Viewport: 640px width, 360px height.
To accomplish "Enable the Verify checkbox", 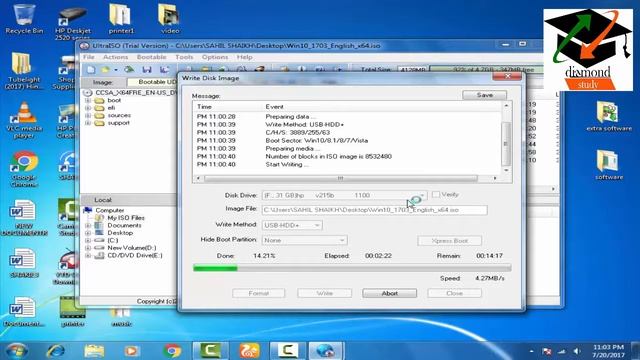I will click(436, 195).
